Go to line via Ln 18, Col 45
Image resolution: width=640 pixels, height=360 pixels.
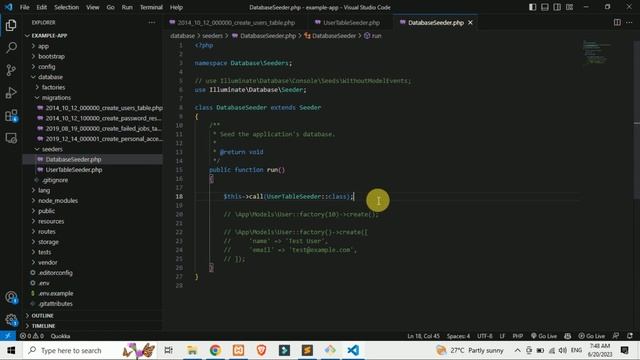click(423, 336)
